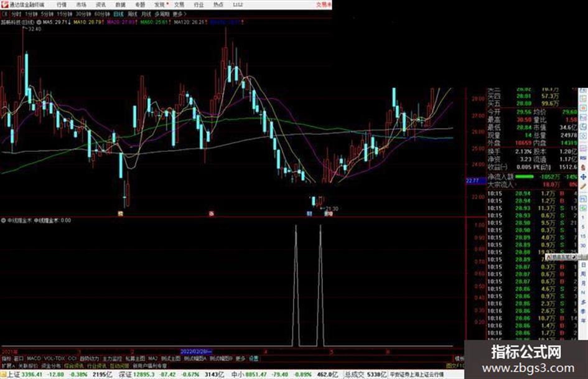588x379 pixels.
Task: Select the 周 period shortcut in sidebar
Action: coord(583,274)
